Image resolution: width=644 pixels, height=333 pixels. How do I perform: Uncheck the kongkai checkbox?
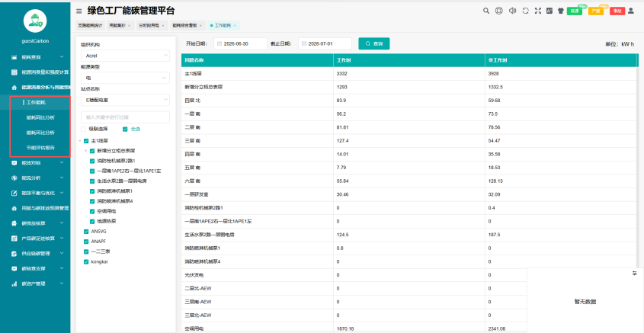[86, 261]
